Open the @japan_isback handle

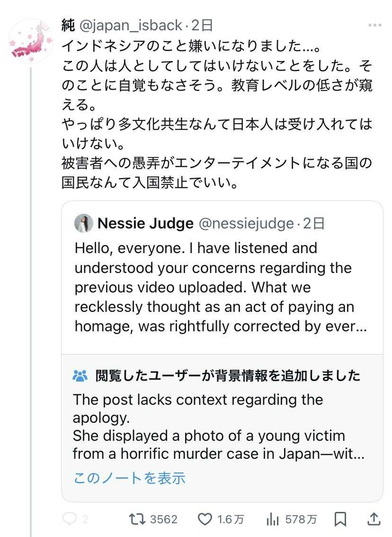131,25
